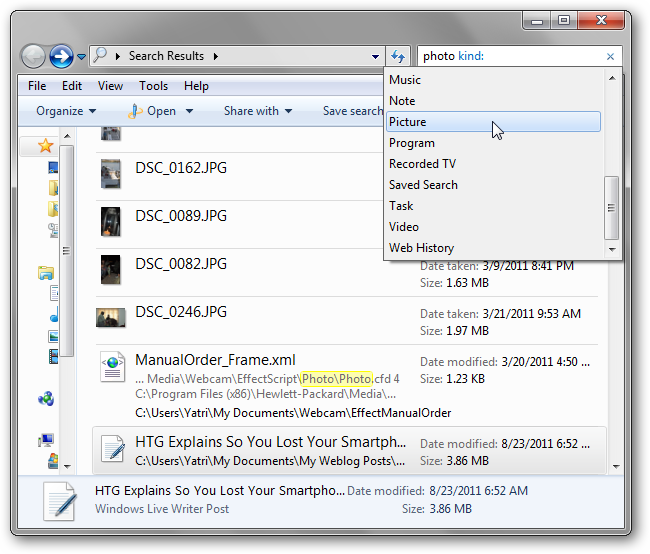The width and height of the screenshot is (650, 554).
Task: Open the recent pages dropdown arrow
Action: (82, 56)
